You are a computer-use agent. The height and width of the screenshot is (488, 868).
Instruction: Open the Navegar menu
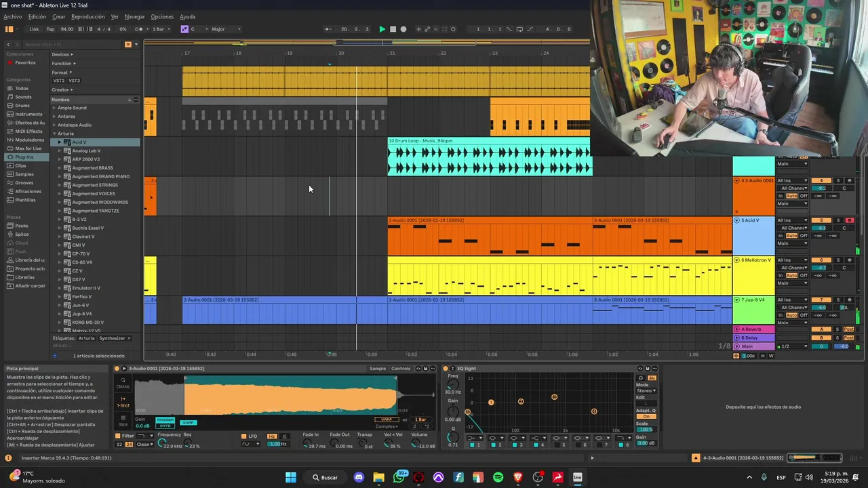click(134, 16)
